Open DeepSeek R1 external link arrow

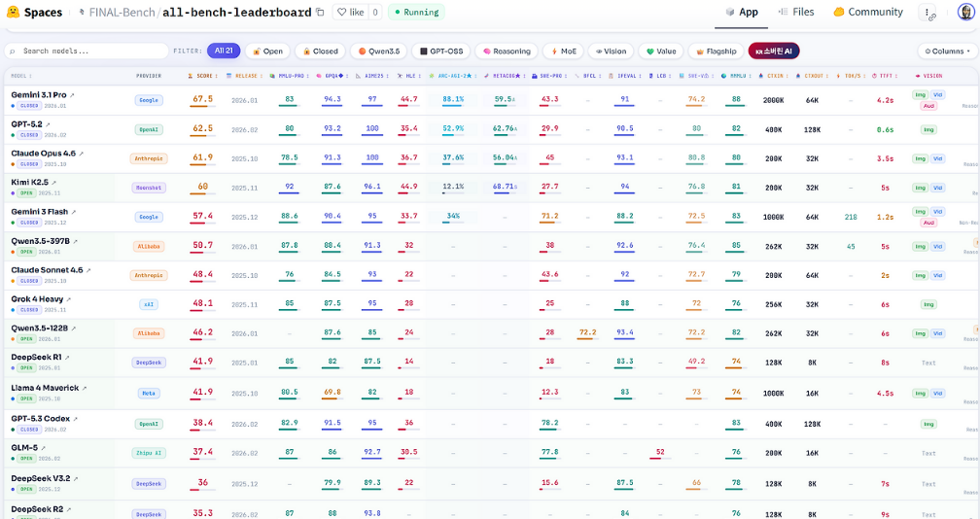click(67, 358)
